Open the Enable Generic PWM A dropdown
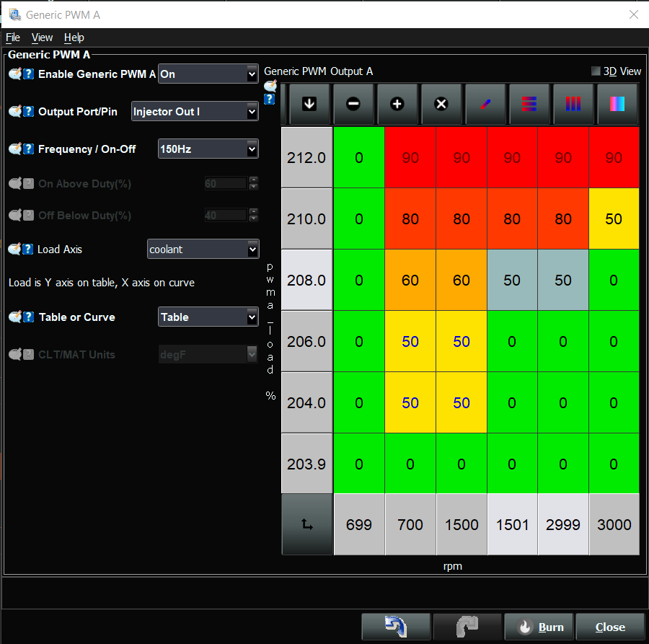Image resolution: width=649 pixels, height=644 pixels. tap(208, 74)
